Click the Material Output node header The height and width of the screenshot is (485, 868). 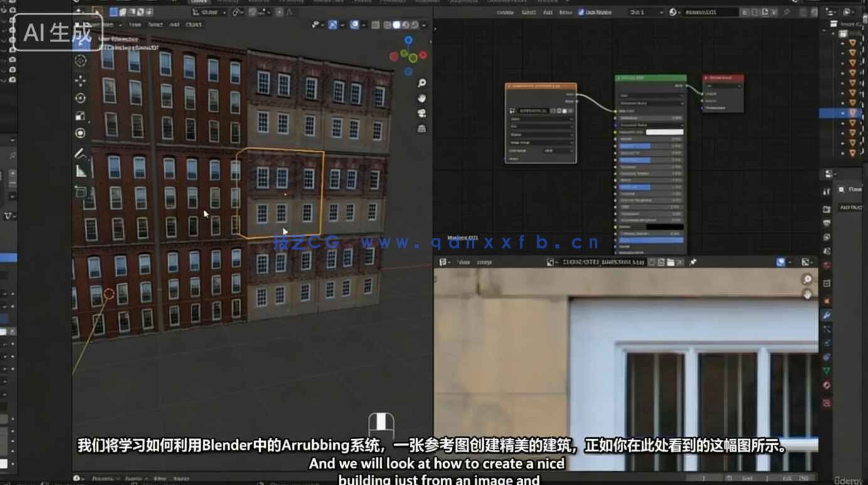pos(722,78)
